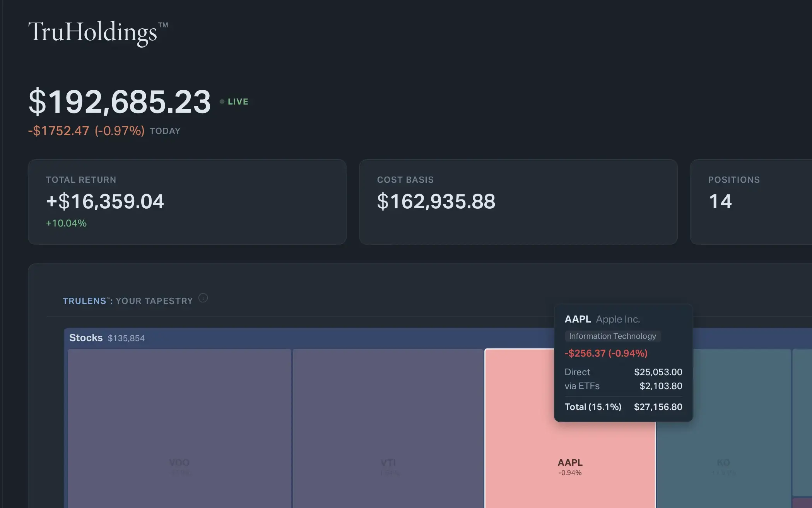The height and width of the screenshot is (508, 812).
Task: Open the Cost Basis card
Action: (518, 202)
